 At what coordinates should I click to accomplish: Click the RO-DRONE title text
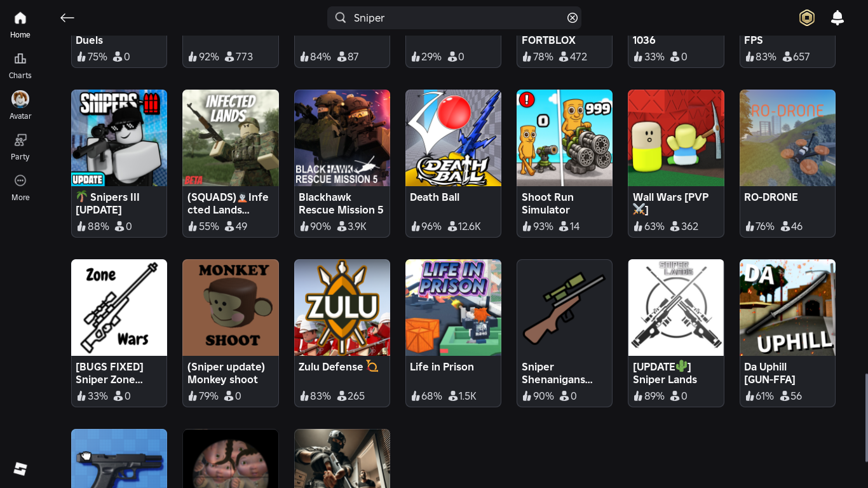pyautogui.click(x=771, y=197)
